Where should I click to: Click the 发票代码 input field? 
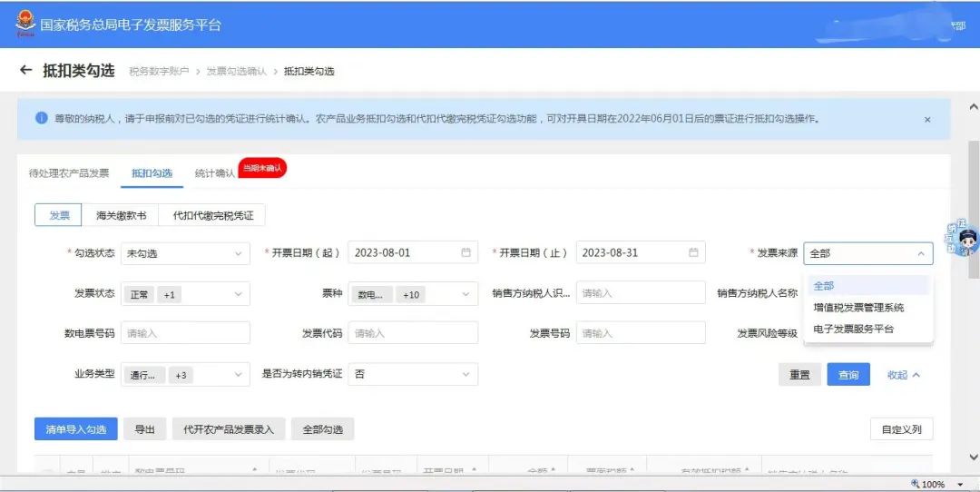point(413,333)
